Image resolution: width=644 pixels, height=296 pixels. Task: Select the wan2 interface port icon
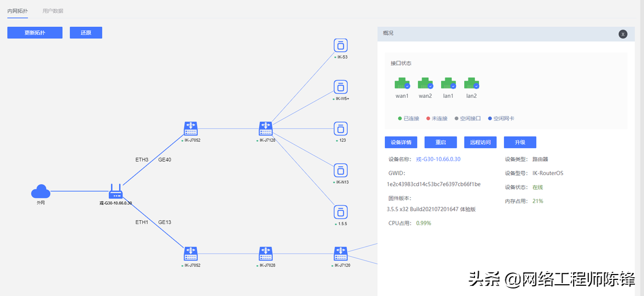425,83
